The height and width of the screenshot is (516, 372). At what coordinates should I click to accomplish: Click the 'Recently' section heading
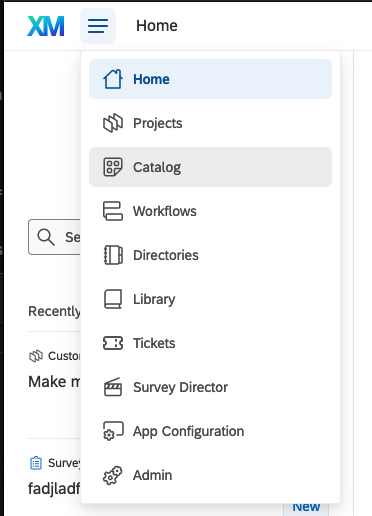tap(54, 311)
